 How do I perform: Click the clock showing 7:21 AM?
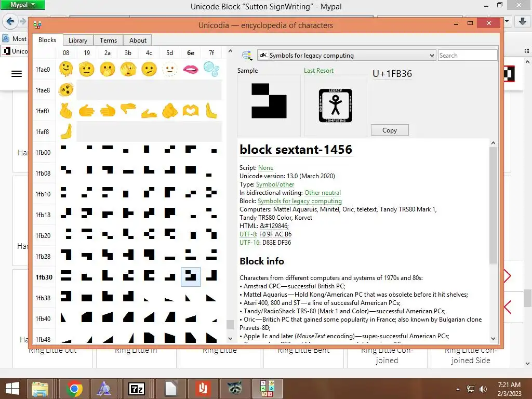tap(509, 385)
